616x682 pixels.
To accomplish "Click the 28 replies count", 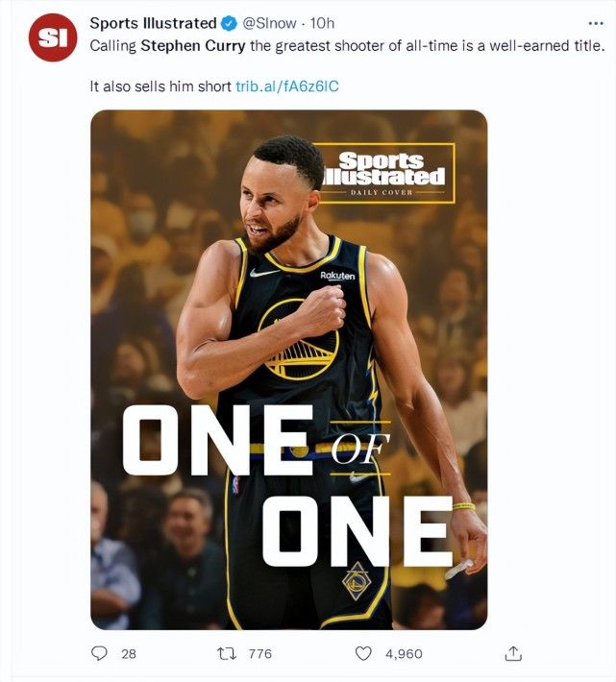I will (x=129, y=654).
